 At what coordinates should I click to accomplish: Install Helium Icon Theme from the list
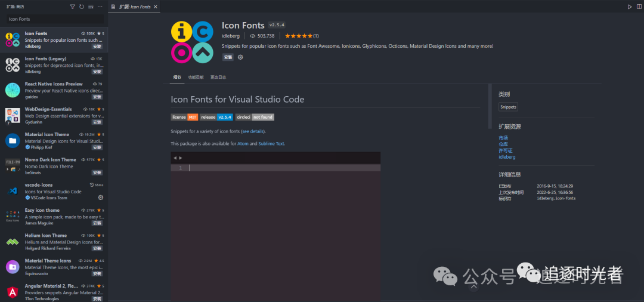click(97, 248)
